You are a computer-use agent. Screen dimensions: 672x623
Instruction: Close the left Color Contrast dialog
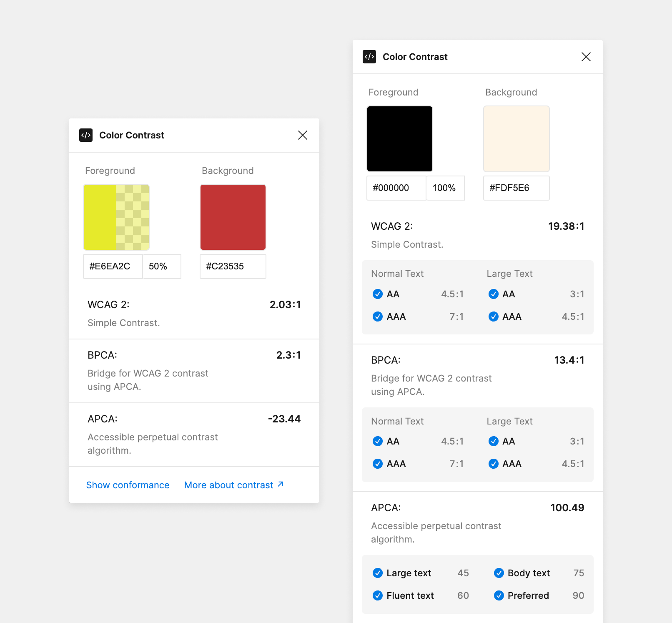pos(303,135)
